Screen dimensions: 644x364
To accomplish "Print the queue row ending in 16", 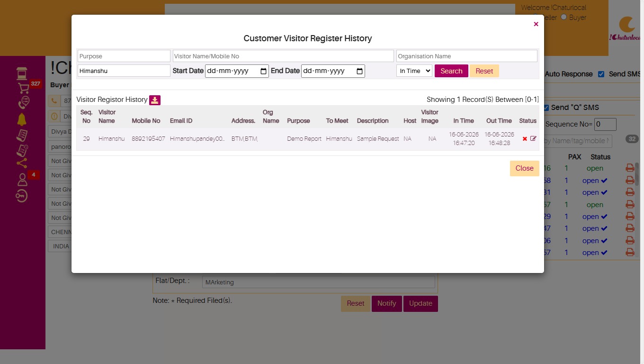I will pos(630,168).
